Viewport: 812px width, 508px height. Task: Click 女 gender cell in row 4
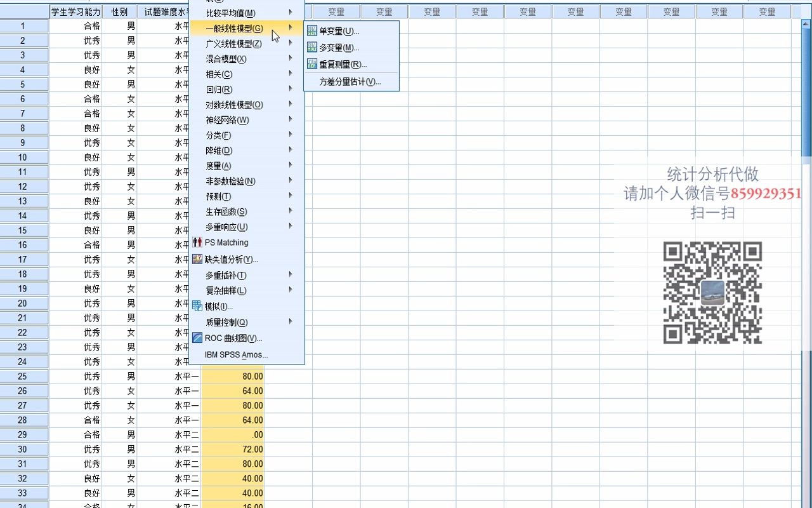[x=119, y=70]
